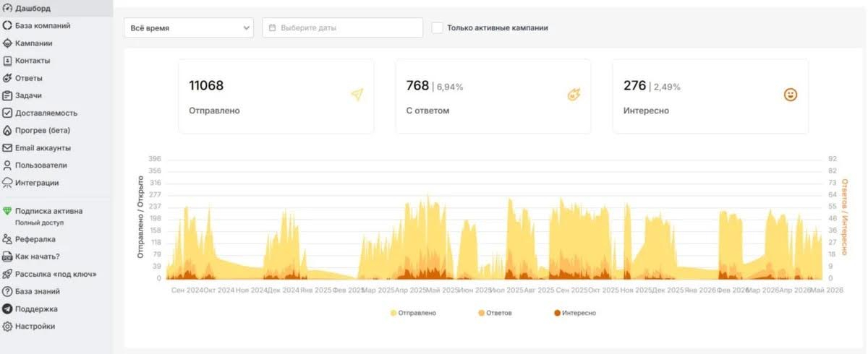Click the База компаний sidebar icon
The height and width of the screenshot is (354, 868).
(x=7, y=25)
